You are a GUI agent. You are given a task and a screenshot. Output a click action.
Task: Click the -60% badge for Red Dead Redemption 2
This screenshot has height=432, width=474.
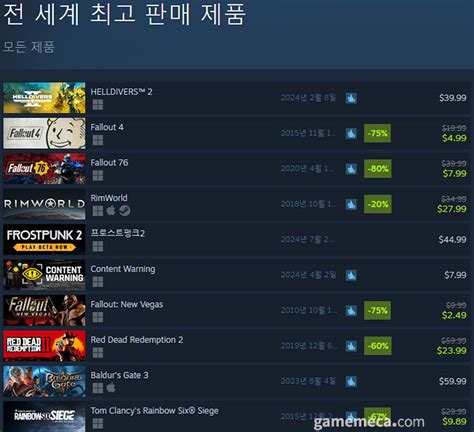[377, 346]
